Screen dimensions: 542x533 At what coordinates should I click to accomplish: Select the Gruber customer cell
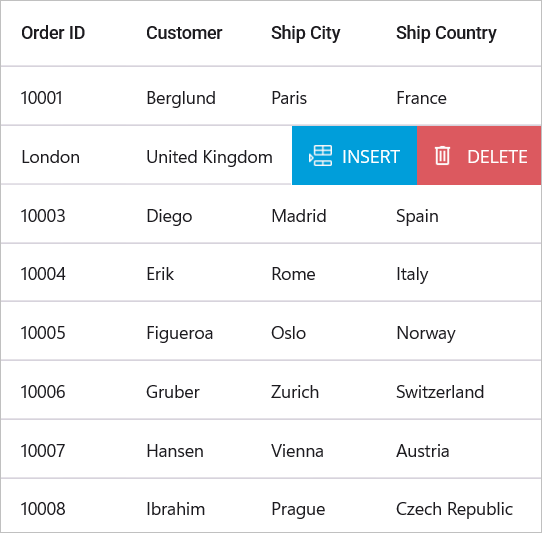tap(173, 392)
